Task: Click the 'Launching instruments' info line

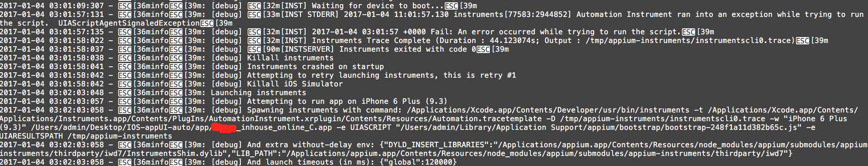Action: pos(258,93)
